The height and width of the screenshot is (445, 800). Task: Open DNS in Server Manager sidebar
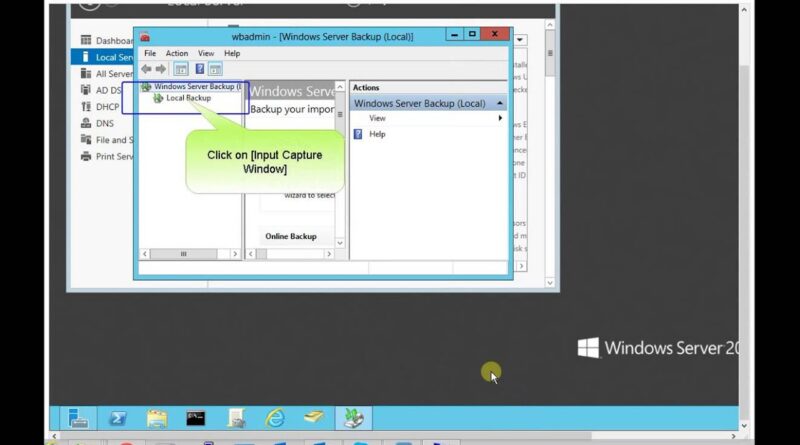(97, 123)
